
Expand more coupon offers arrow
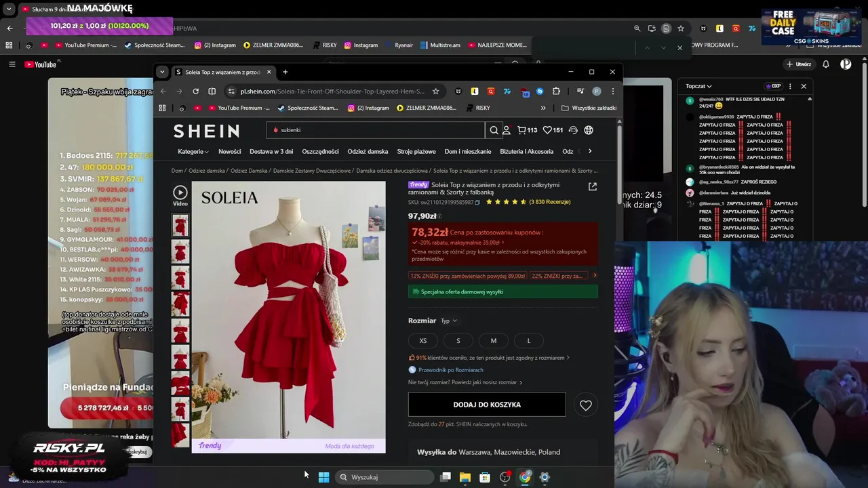(x=595, y=276)
